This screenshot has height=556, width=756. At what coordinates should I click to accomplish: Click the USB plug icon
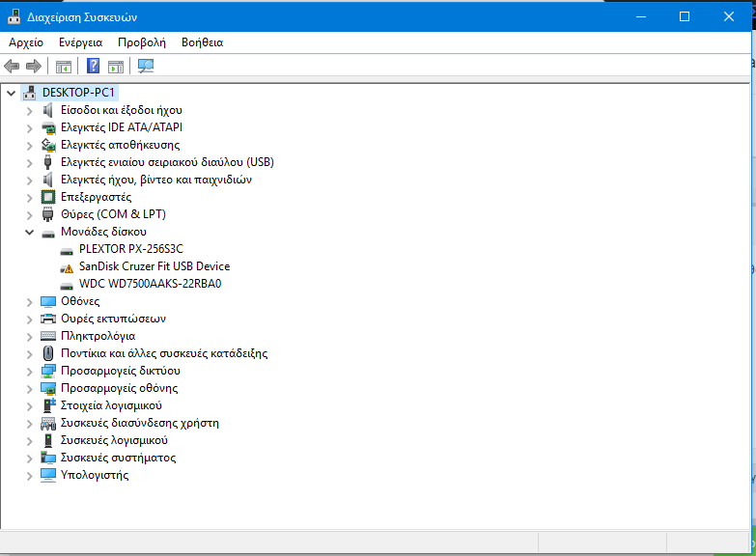click(47, 162)
